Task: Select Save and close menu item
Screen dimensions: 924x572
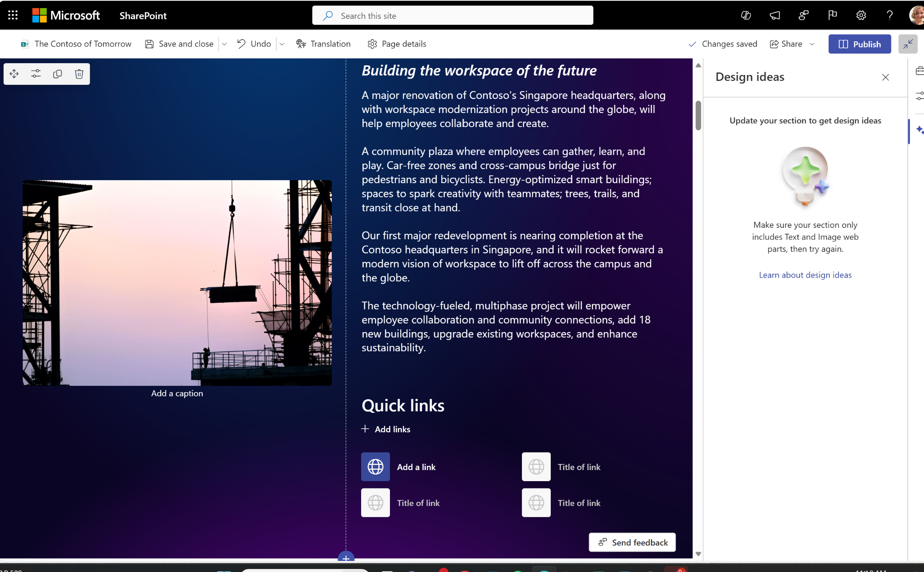Action: tap(180, 44)
